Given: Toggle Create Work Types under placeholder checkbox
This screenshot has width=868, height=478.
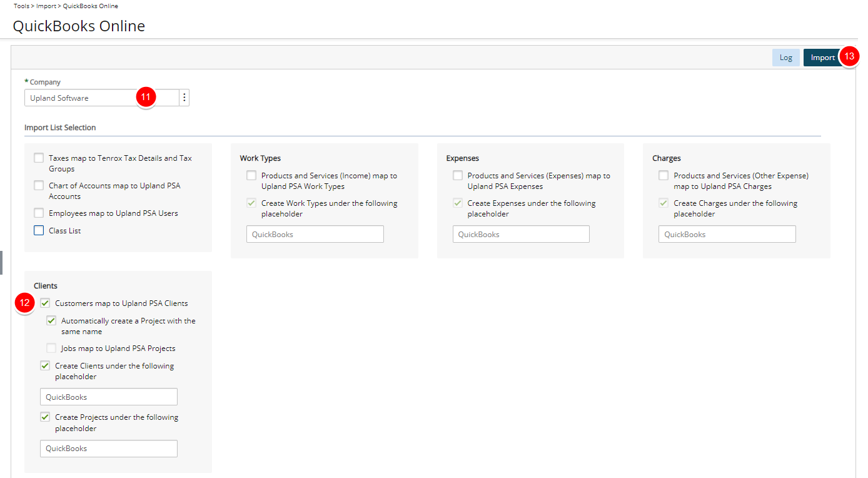Looking at the screenshot, I should click(251, 203).
